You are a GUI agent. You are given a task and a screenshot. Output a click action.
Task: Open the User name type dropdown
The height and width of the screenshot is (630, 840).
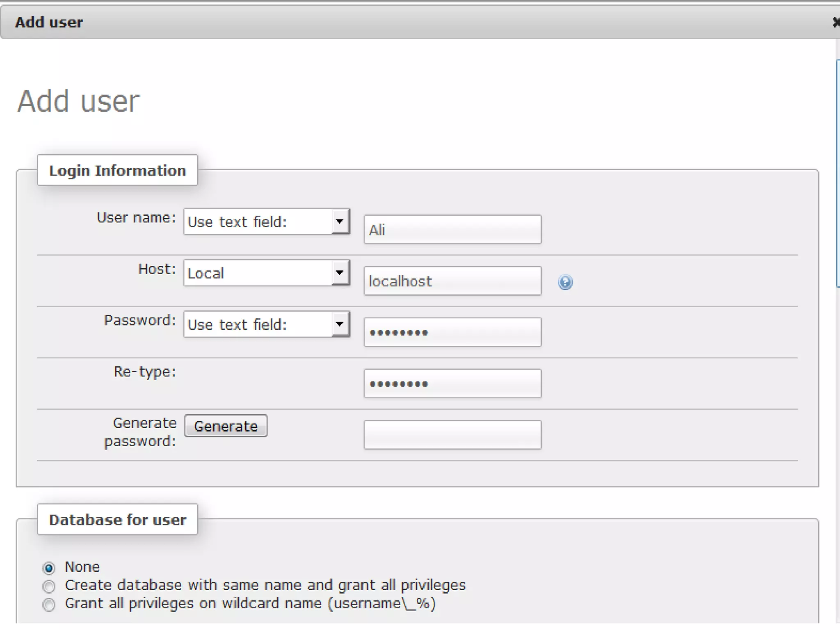tap(267, 221)
